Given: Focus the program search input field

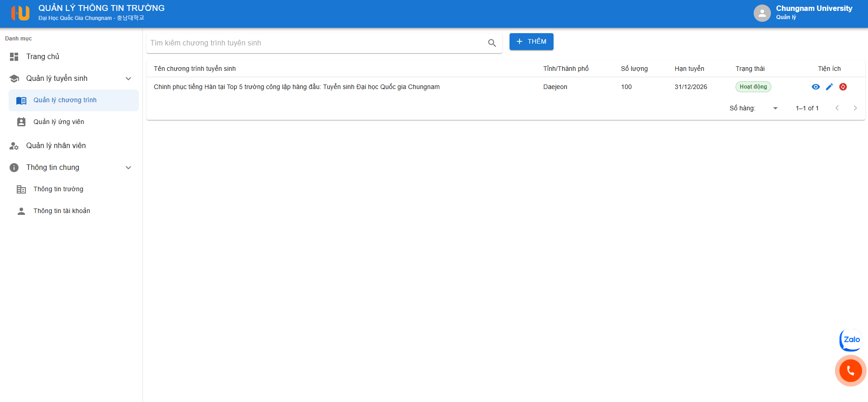Looking at the screenshot, I should (315, 43).
